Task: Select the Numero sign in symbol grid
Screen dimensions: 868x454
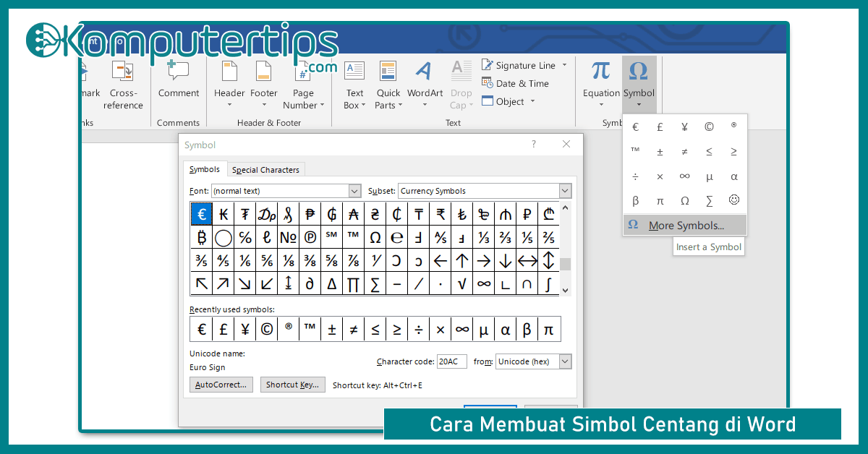Action: 289,237
